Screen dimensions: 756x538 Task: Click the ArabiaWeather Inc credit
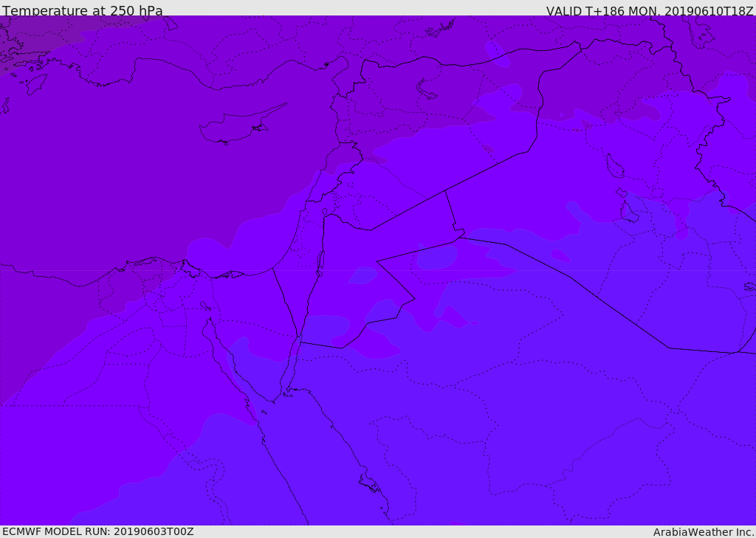704,532
